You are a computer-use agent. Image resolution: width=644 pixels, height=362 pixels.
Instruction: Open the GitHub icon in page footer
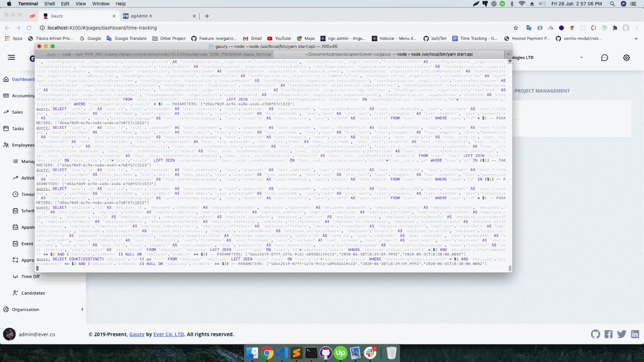click(595, 334)
